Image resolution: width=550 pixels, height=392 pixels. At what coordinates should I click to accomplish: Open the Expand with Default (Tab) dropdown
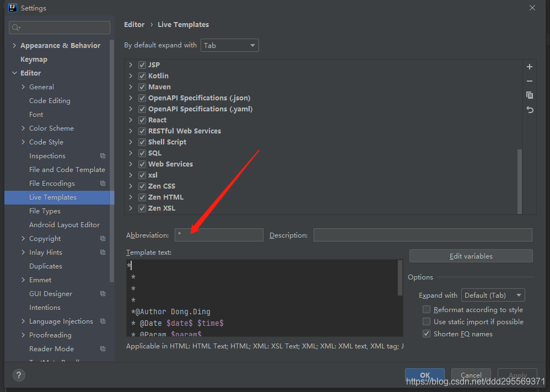[x=493, y=295]
